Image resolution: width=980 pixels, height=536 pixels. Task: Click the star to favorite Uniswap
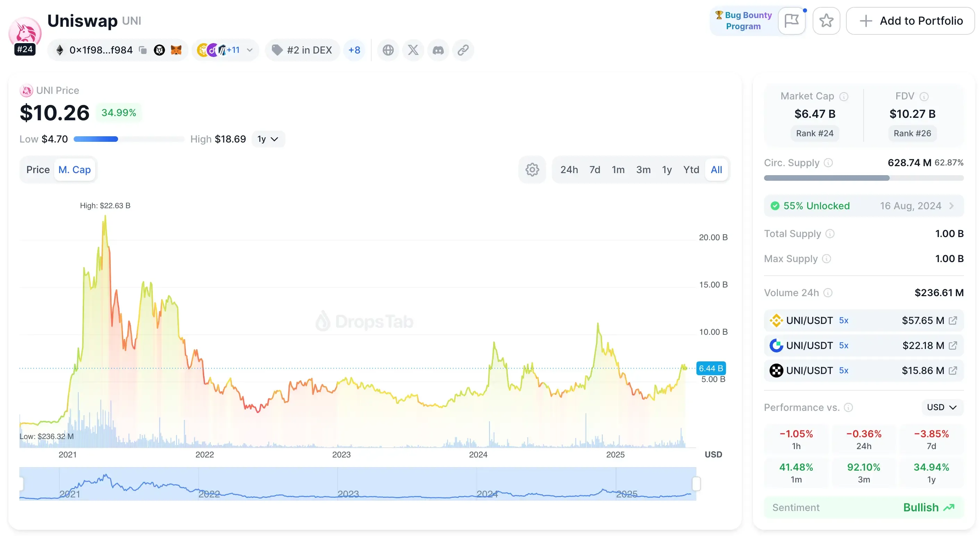coord(826,21)
